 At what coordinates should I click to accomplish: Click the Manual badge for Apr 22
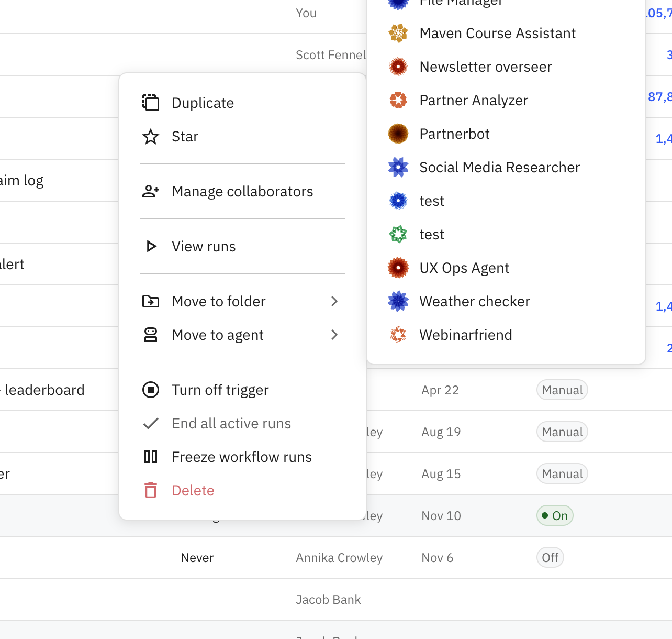[x=562, y=390]
